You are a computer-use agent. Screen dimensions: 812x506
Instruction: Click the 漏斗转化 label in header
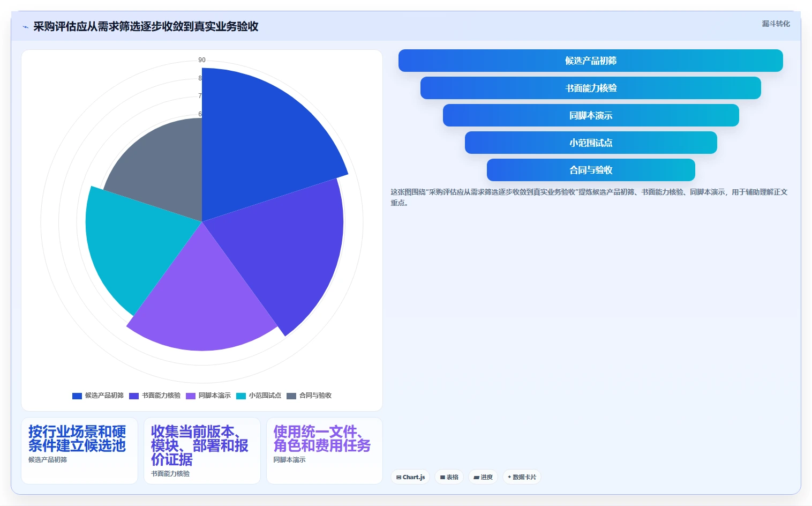776,24
